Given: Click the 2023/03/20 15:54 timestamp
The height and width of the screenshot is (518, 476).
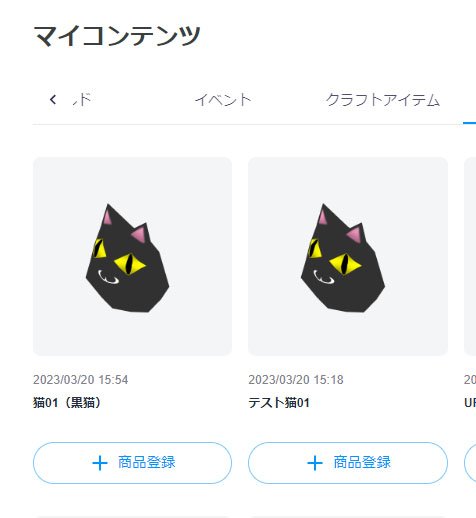Looking at the screenshot, I should (x=80, y=380).
